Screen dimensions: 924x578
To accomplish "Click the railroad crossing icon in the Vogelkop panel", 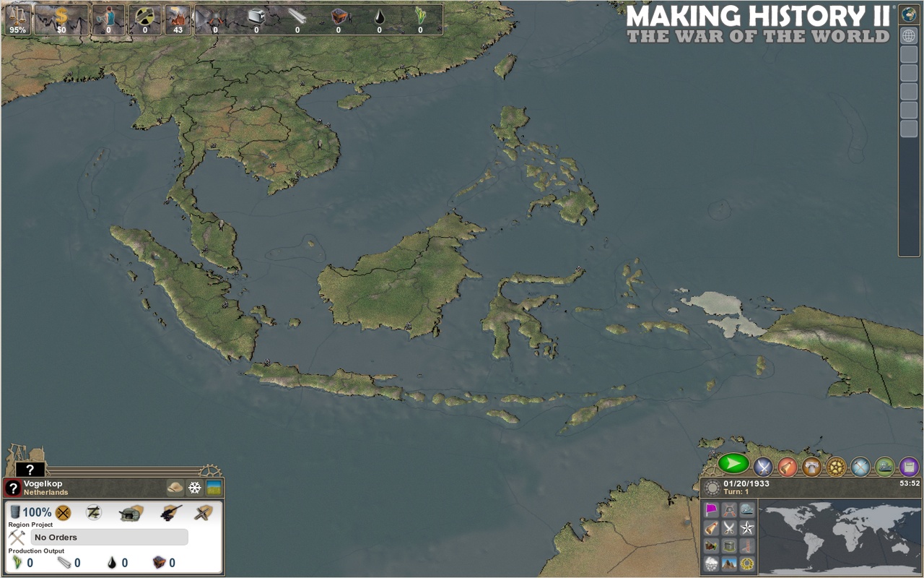I will [63, 512].
